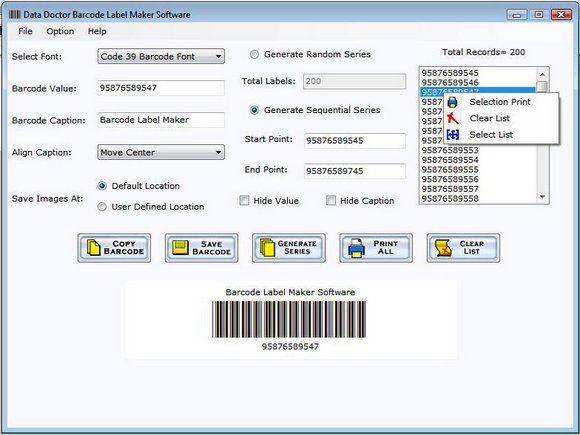
Task: Open the Select Font dropdown
Action: (161, 56)
